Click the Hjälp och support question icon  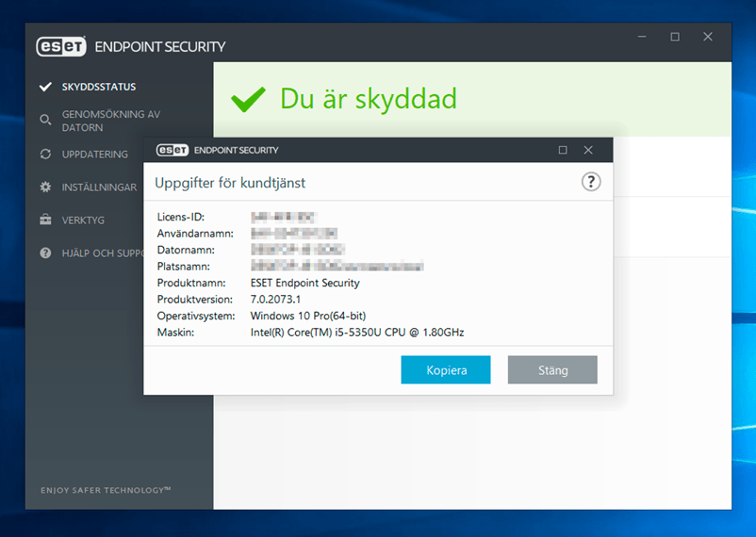coord(45,253)
